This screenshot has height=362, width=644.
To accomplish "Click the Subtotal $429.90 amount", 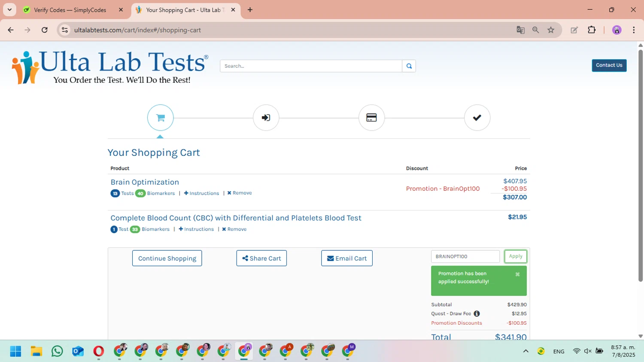I will (x=517, y=304).
